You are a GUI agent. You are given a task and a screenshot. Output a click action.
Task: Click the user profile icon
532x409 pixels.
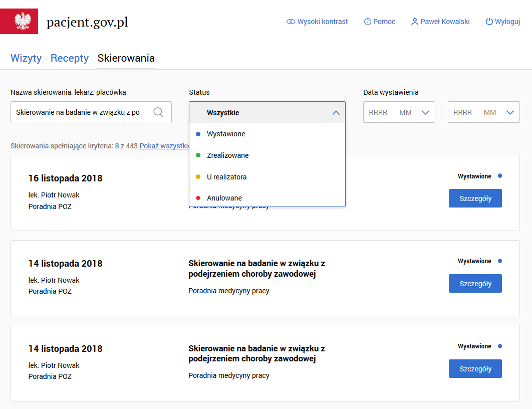click(414, 22)
